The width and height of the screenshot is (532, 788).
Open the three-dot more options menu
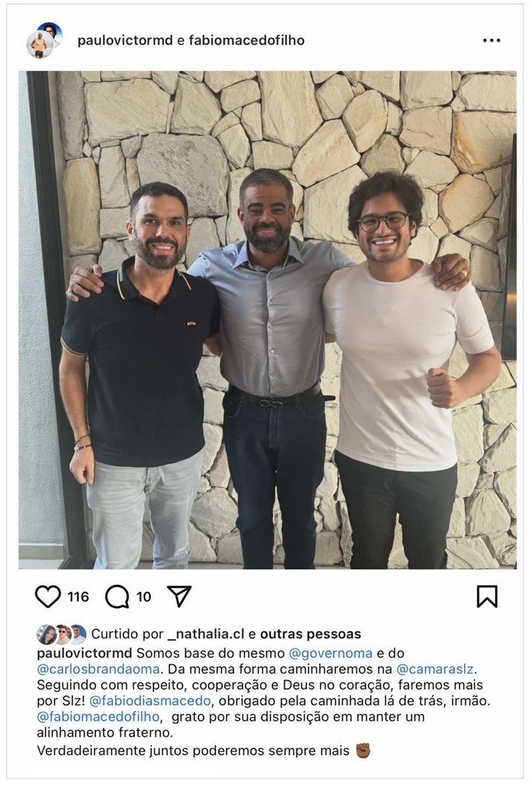click(x=491, y=40)
